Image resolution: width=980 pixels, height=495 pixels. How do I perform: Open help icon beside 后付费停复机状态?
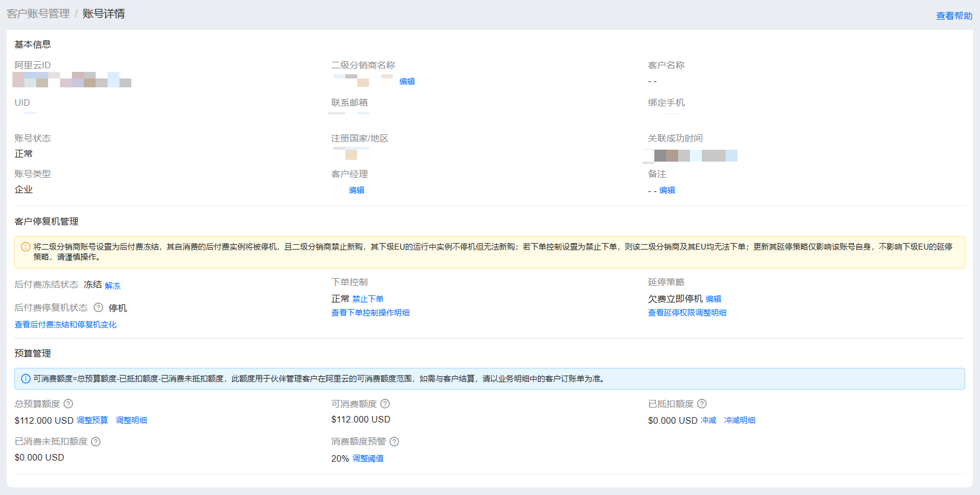[99, 308]
